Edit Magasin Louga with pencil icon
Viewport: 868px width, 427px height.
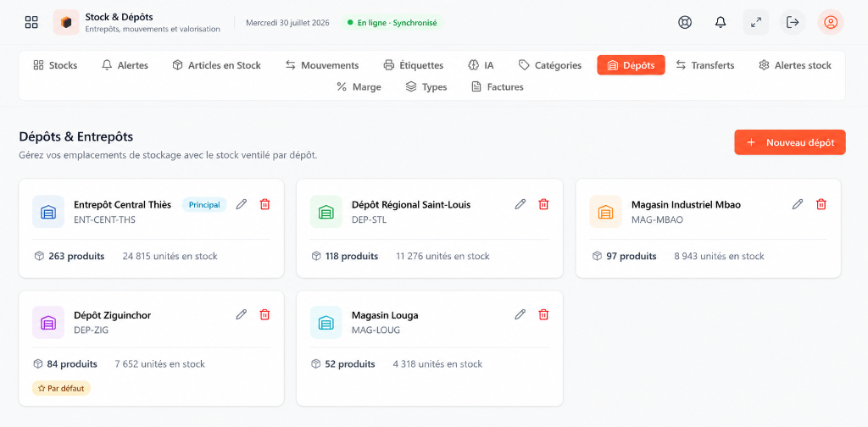coord(520,314)
